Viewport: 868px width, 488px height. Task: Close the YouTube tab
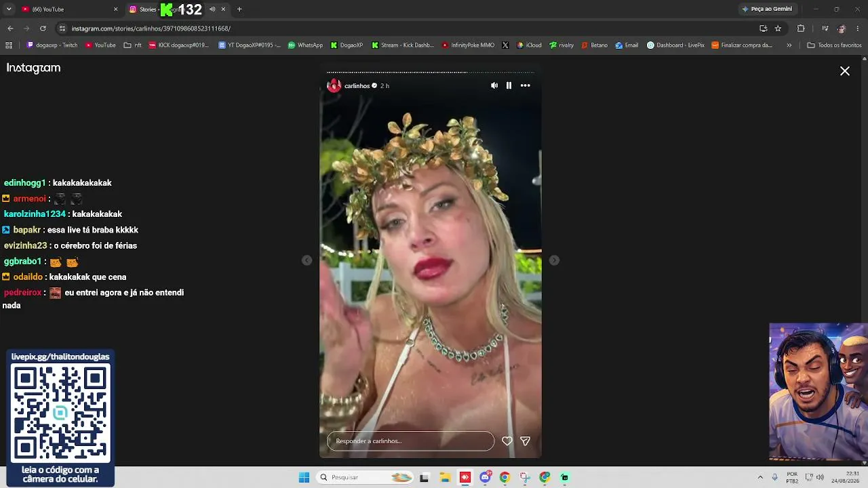[115, 9]
